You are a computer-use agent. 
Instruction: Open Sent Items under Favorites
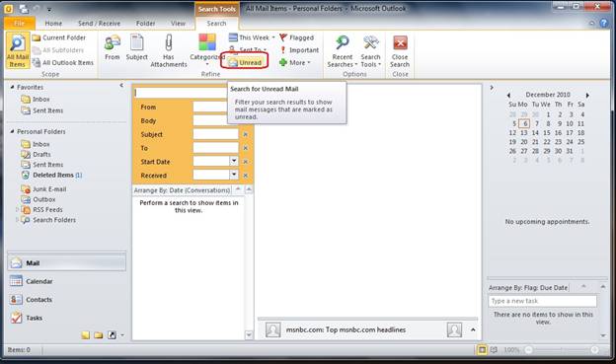click(x=42, y=110)
